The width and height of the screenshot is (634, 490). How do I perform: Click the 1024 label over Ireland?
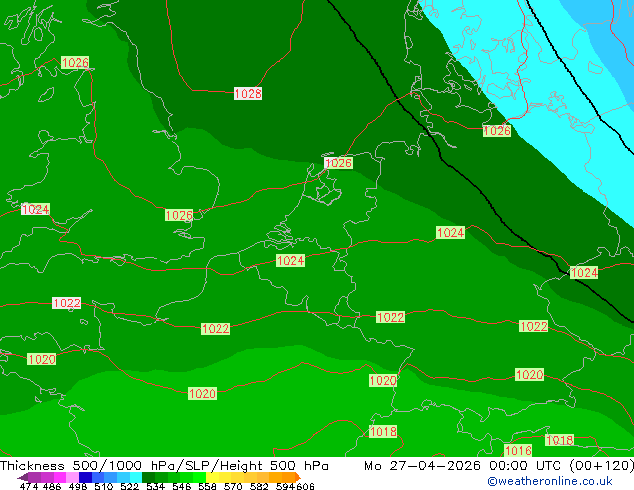[x=36, y=209]
